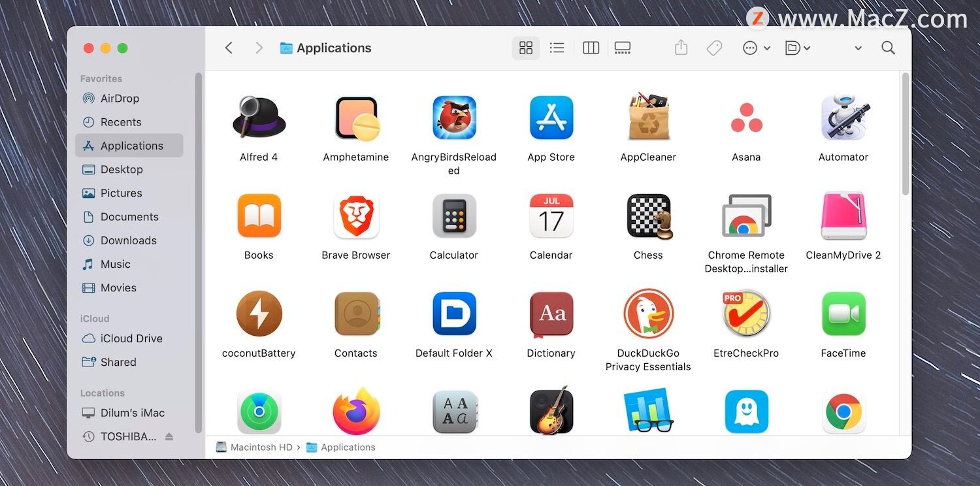Viewport: 980px width, 486px height.
Task: Open Recents in the sidebar
Action: 129,122
